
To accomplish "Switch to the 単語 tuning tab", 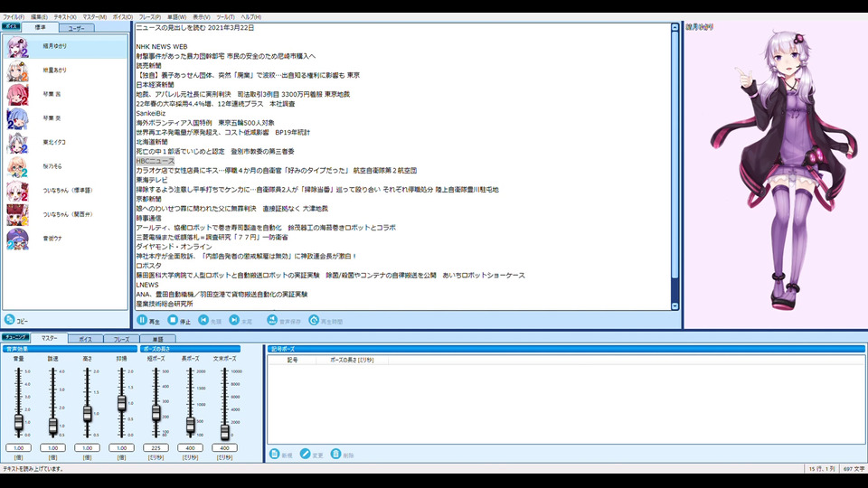I will click(x=157, y=339).
